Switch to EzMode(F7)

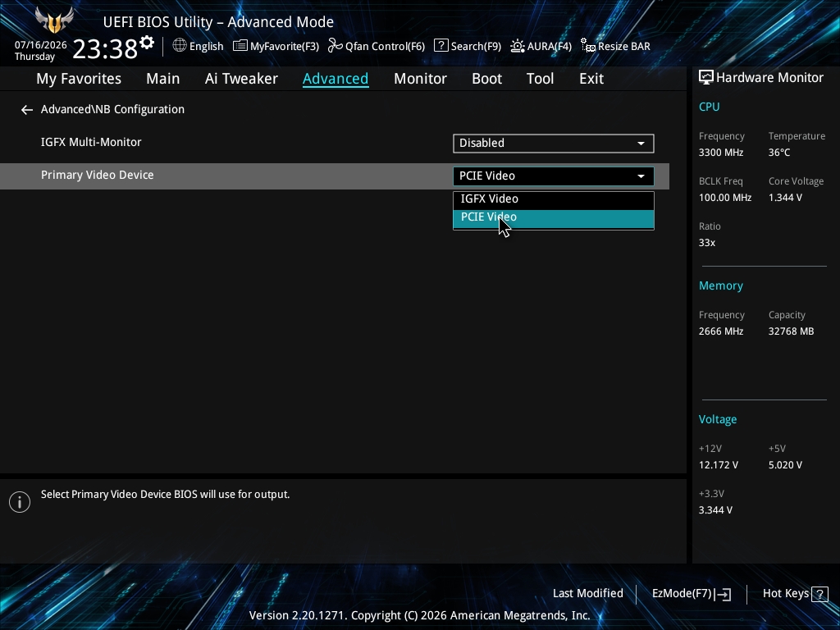(682, 594)
